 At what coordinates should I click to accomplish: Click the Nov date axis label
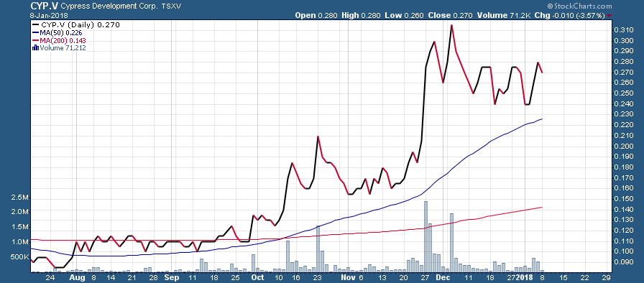tap(349, 277)
